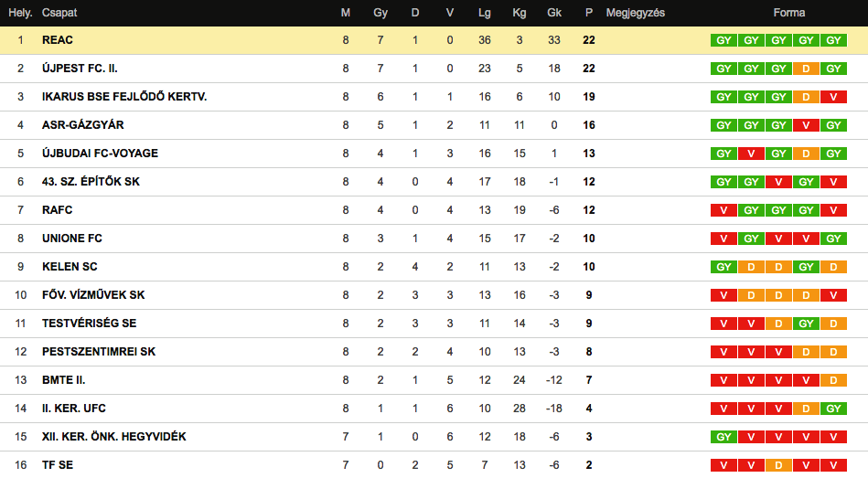
Task: Click the red V badge in Ikarus BSE row
Action: [833, 97]
